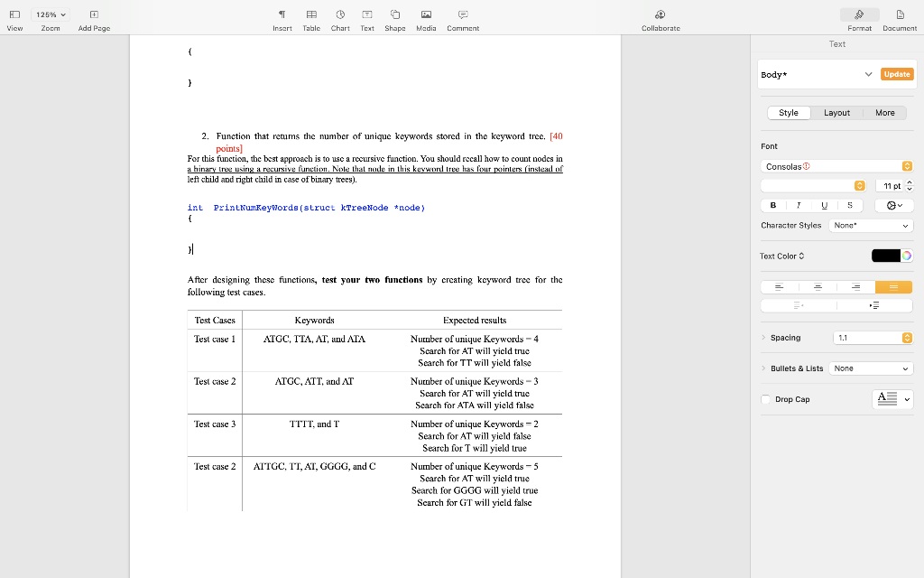Switch to the Layout tab
Image resolution: width=924 pixels, height=578 pixels.
click(x=836, y=112)
